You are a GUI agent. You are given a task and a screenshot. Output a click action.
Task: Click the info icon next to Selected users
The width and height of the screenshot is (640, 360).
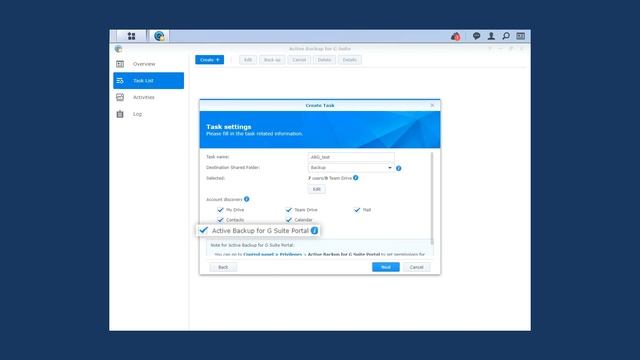(356, 178)
